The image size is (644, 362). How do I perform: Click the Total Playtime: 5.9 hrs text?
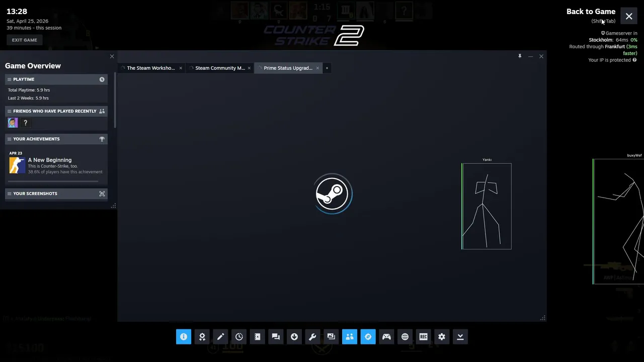29,90
